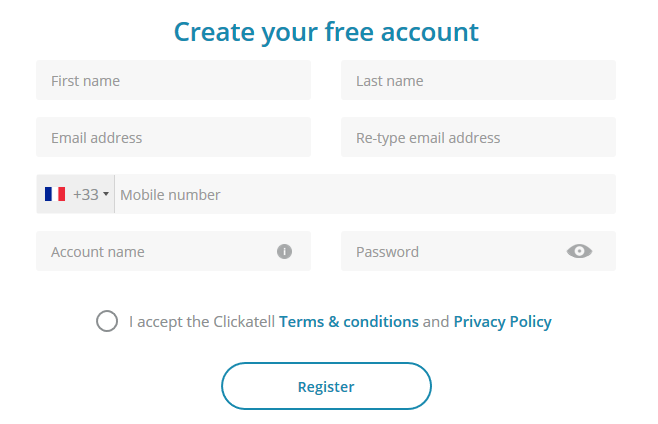Focus the First name field

coord(173,80)
